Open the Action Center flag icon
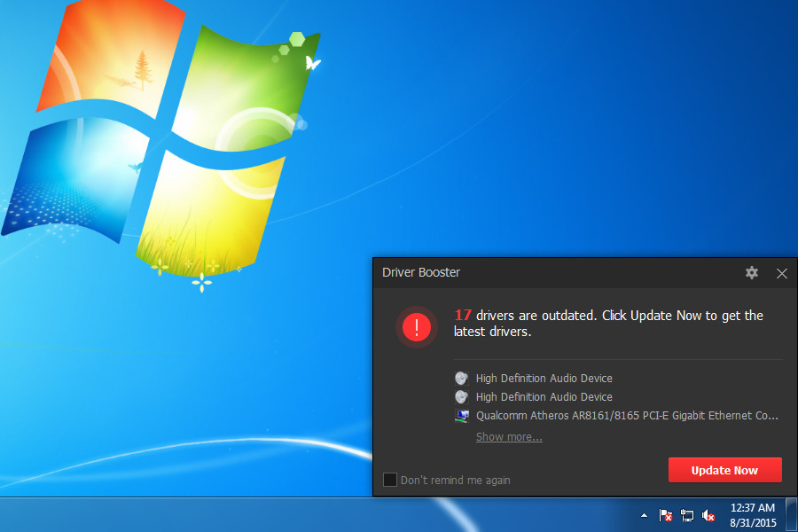798x532 pixels. click(664, 515)
